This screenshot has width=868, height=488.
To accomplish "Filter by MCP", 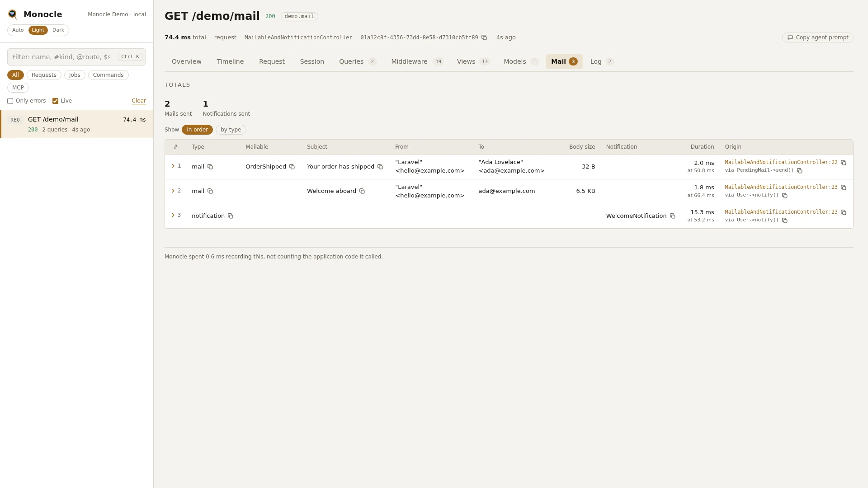I will (x=18, y=88).
